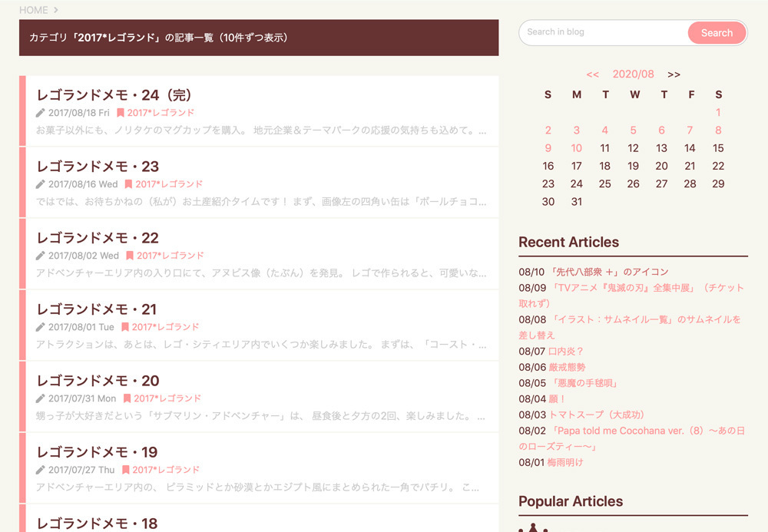Viewport: 768px width, 532px height.
Task: Select calendar day 8
Action: (718, 131)
